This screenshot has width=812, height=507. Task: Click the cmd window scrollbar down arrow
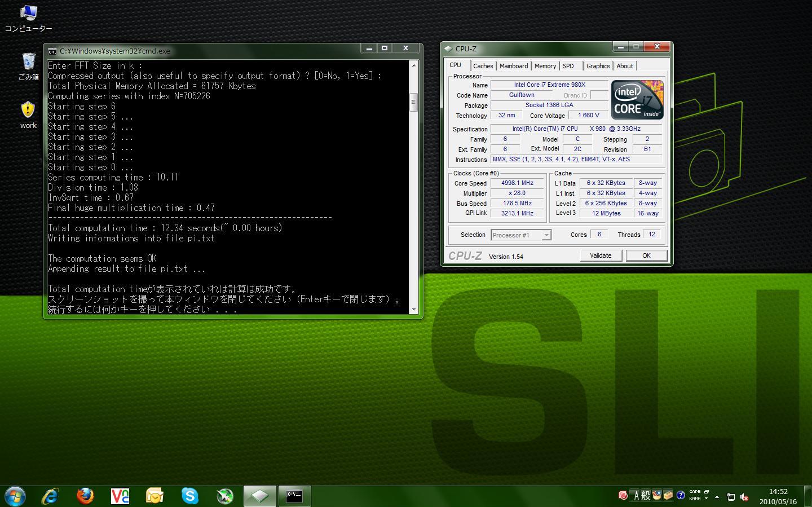tap(414, 309)
